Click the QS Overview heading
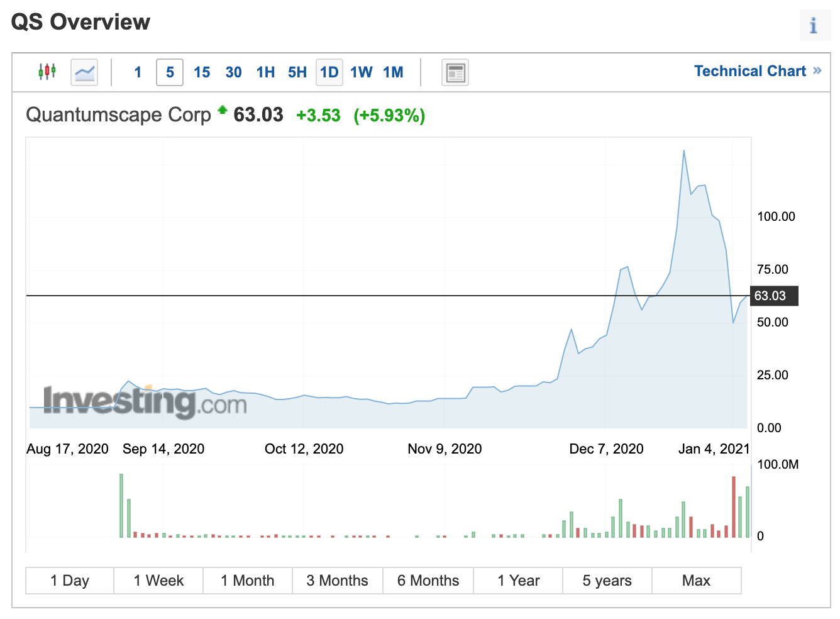 [x=81, y=22]
